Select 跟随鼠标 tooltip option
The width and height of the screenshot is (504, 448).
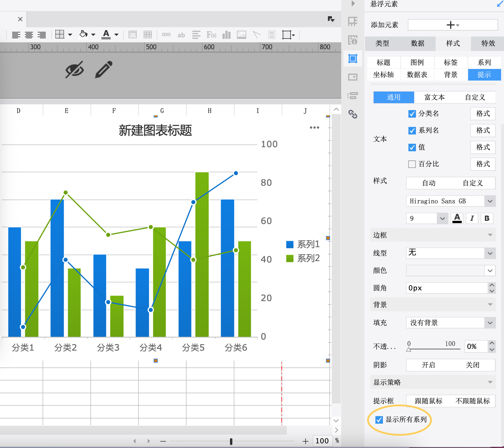pos(429,401)
